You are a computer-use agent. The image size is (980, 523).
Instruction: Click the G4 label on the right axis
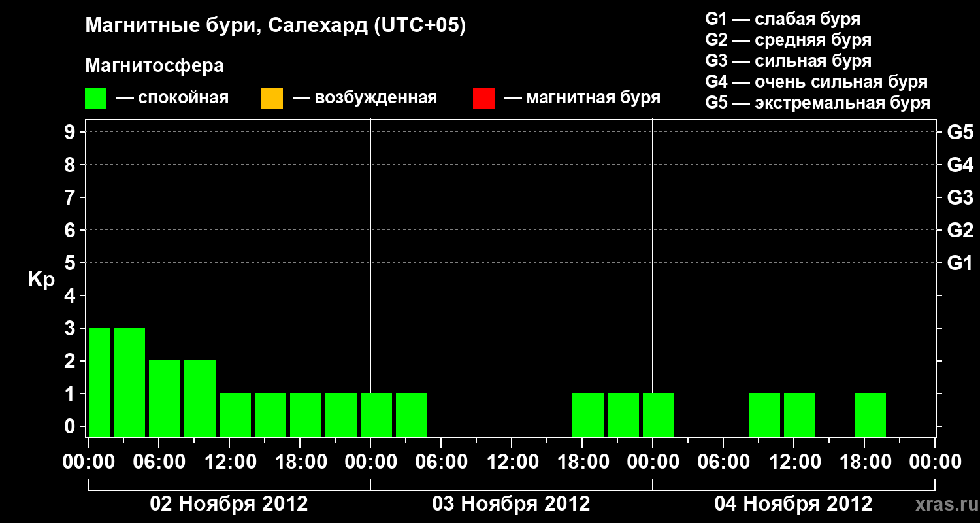[960, 165]
